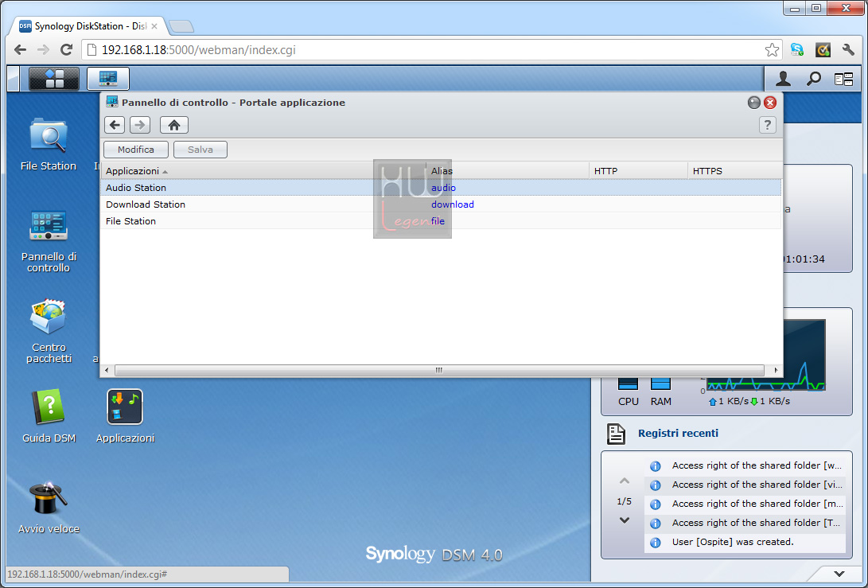This screenshot has height=588, width=868.
Task: Click the RAM usage indicator
Action: [x=661, y=392]
